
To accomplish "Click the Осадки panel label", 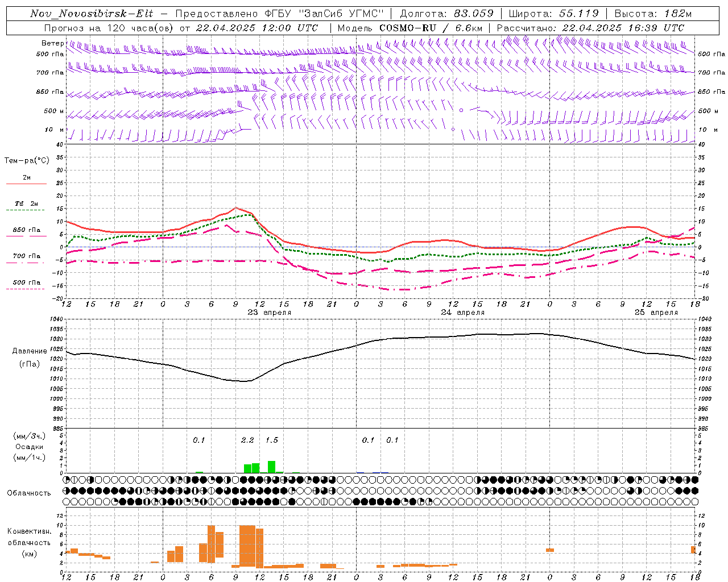I will [30, 447].
